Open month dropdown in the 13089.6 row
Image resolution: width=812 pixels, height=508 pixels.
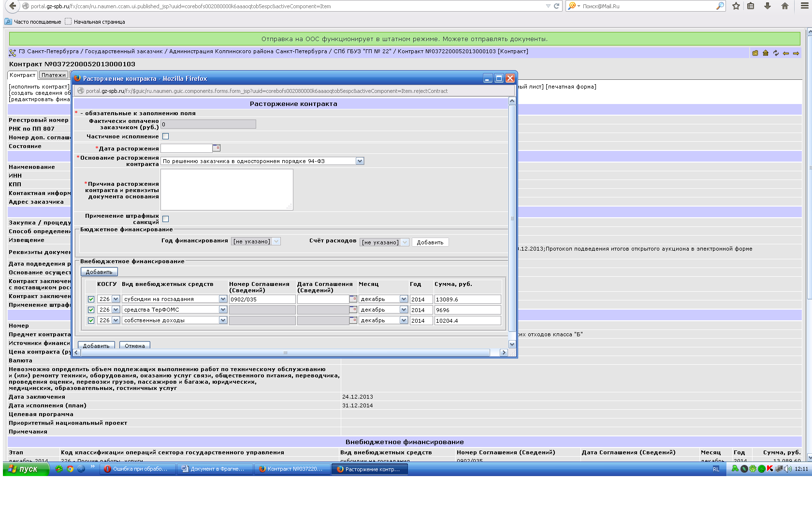(404, 299)
